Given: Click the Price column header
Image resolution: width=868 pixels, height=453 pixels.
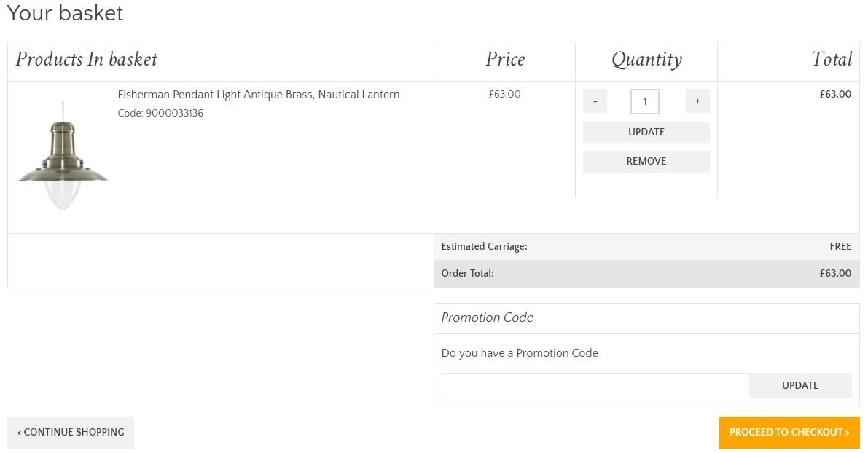Looking at the screenshot, I should [x=504, y=60].
